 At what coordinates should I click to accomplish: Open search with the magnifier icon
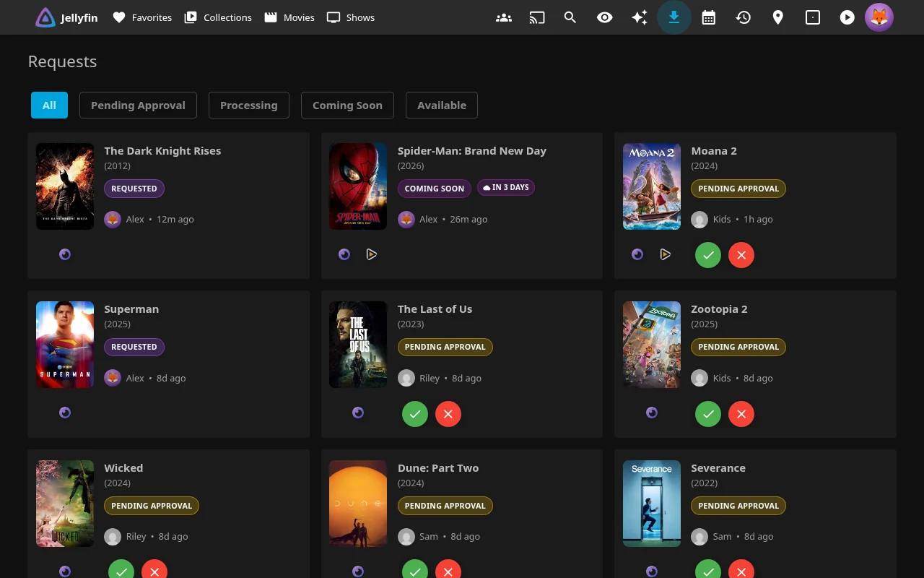tap(570, 17)
